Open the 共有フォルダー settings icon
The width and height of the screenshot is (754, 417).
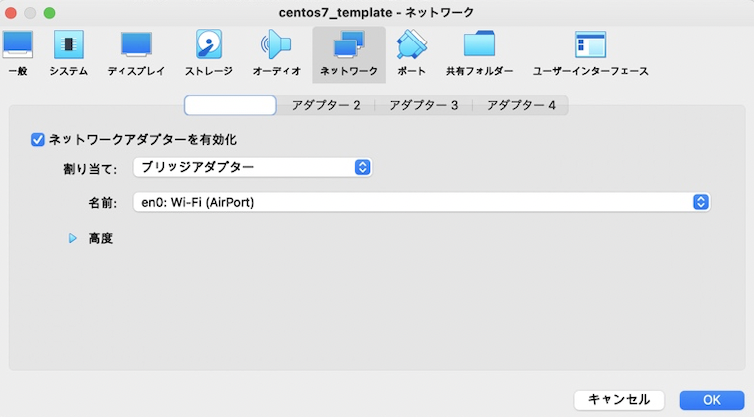[x=479, y=54]
